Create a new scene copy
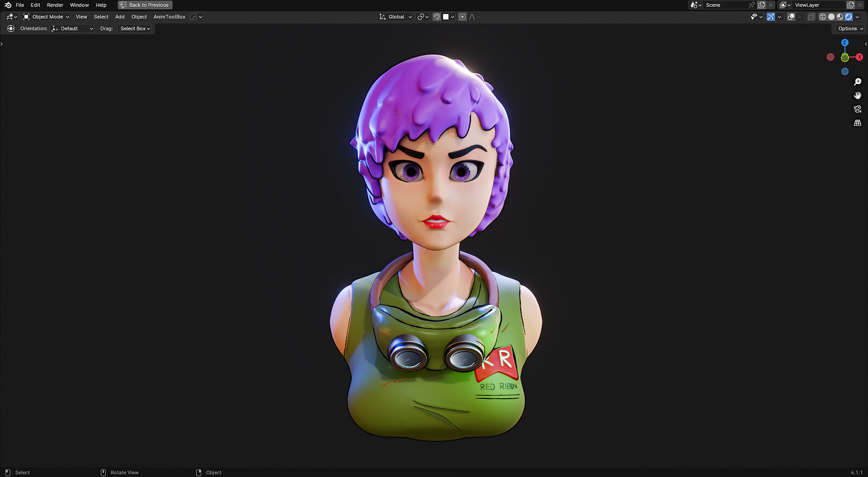 click(762, 5)
